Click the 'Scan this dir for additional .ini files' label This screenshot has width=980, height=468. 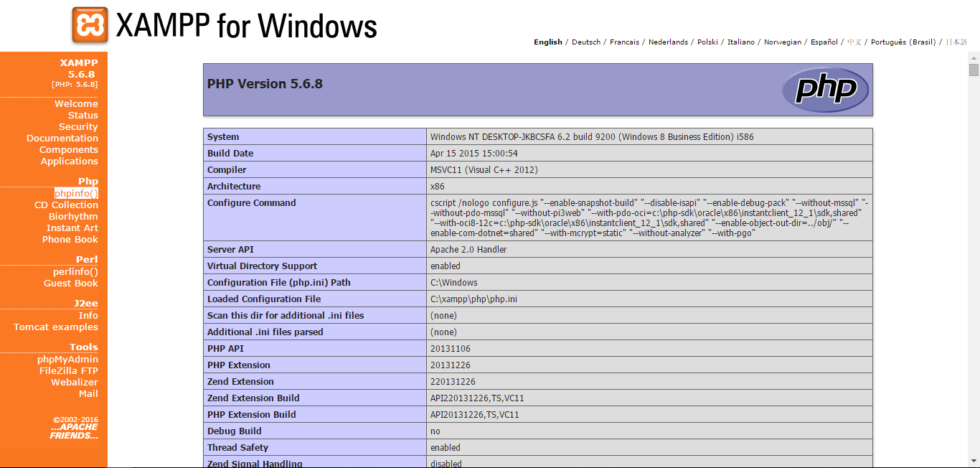click(286, 316)
